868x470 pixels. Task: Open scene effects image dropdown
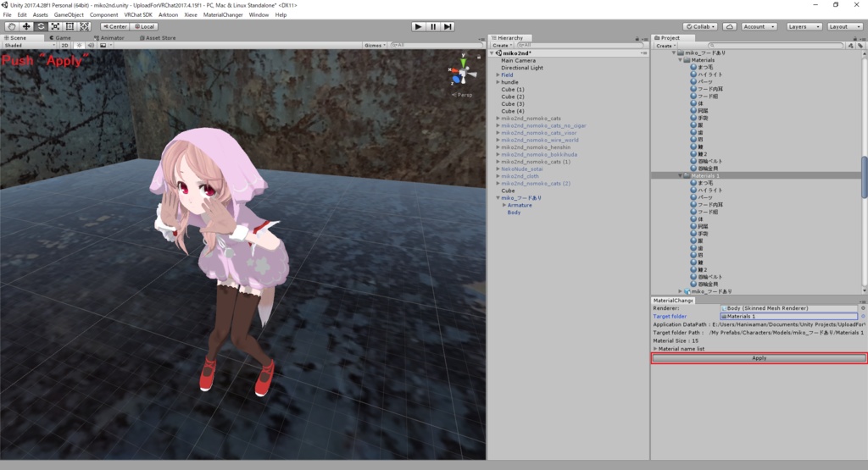104,46
